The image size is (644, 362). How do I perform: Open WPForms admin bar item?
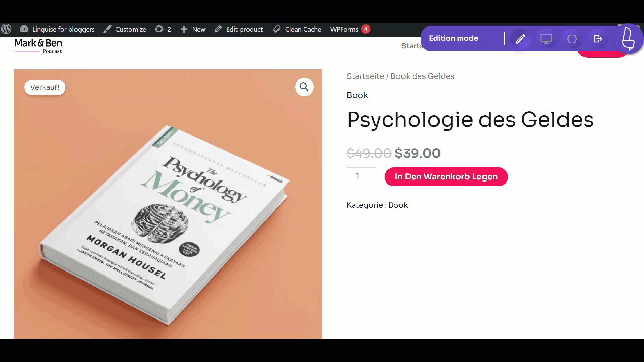344,29
